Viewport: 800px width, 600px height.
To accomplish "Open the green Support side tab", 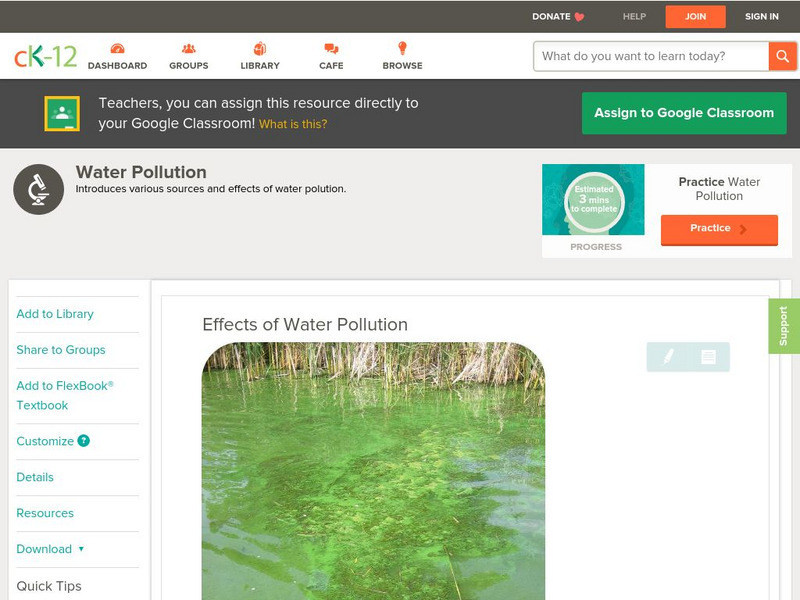I will coord(783,326).
